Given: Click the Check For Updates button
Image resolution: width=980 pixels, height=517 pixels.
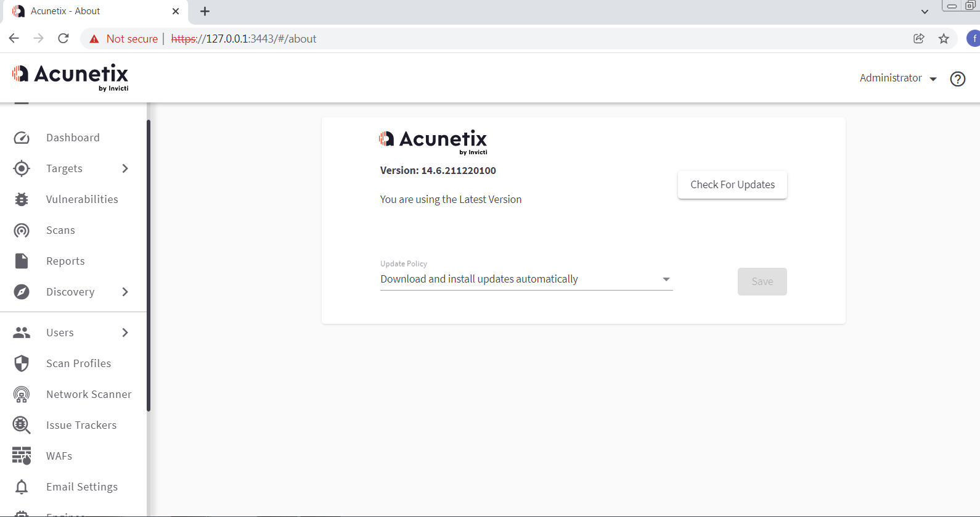Looking at the screenshot, I should tap(732, 184).
